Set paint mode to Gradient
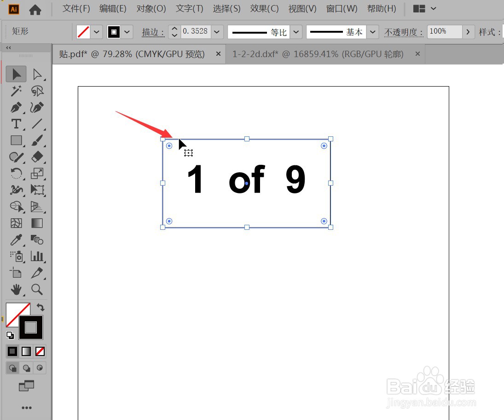 pyautogui.click(x=26, y=351)
